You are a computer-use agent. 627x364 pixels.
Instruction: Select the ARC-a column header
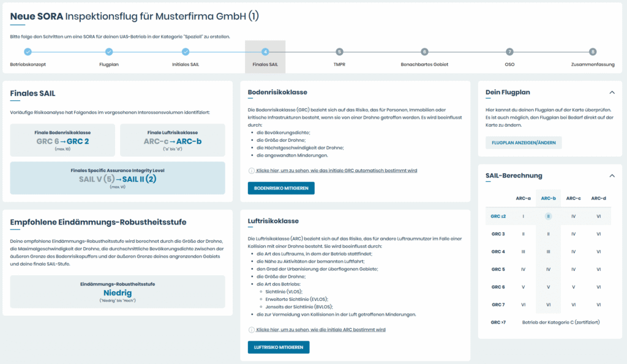point(523,198)
